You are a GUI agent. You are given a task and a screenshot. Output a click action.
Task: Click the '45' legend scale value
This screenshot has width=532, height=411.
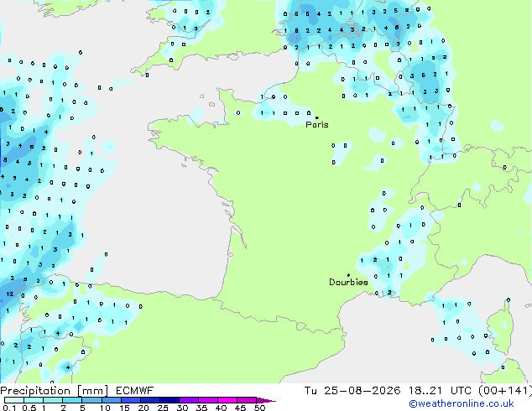click(x=240, y=408)
